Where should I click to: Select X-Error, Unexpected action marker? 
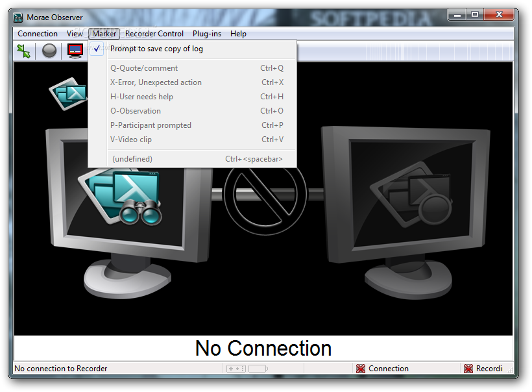pyautogui.click(x=192, y=82)
